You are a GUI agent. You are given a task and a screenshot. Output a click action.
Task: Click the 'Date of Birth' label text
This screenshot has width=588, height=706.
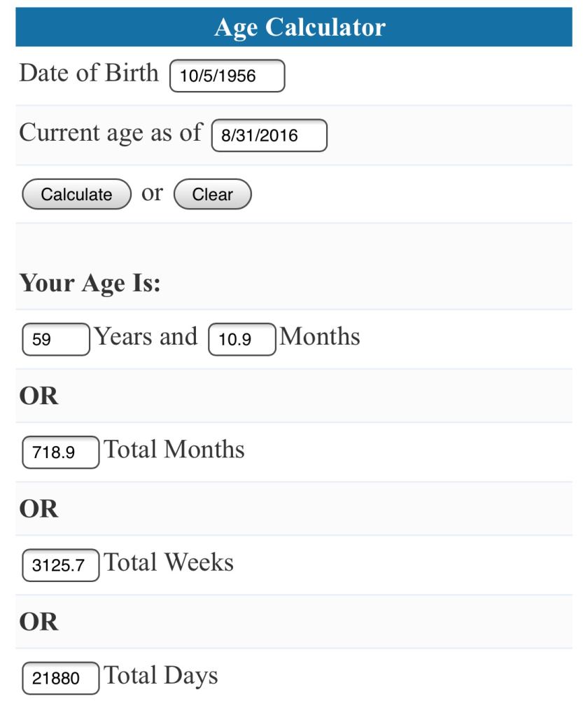click(89, 73)
